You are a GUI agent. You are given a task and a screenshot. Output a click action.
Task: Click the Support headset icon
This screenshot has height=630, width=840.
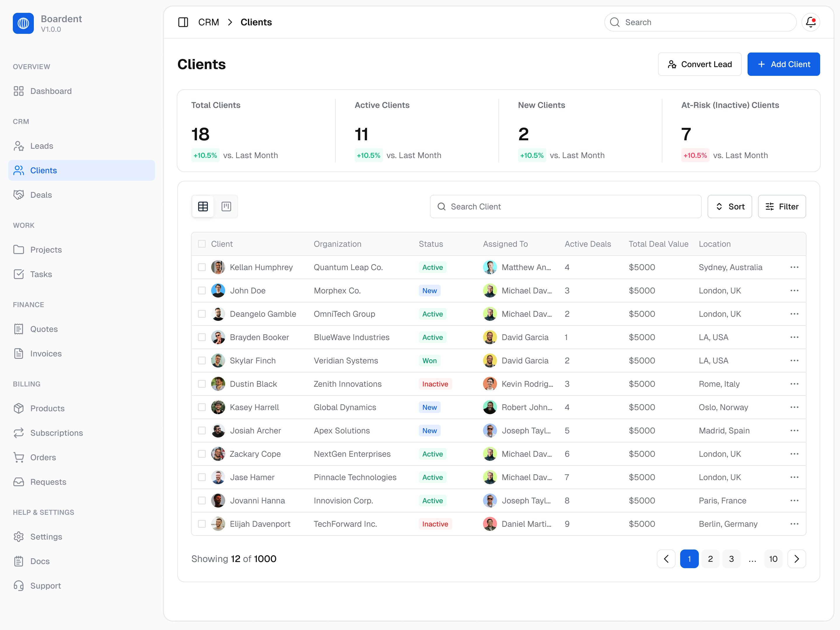click(19, 586)
